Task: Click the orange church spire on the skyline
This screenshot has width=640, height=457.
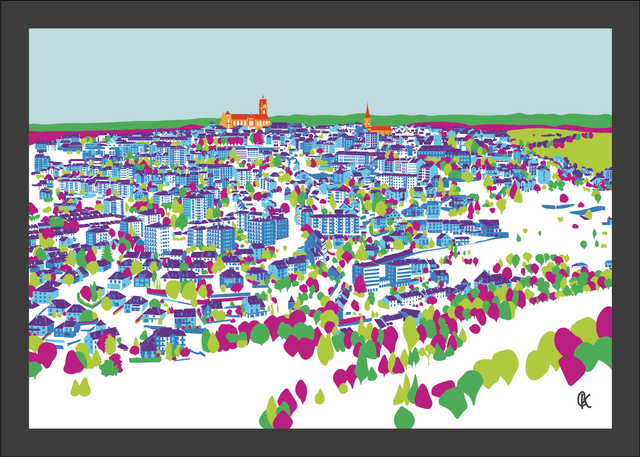Action: (x=368, y=118)
